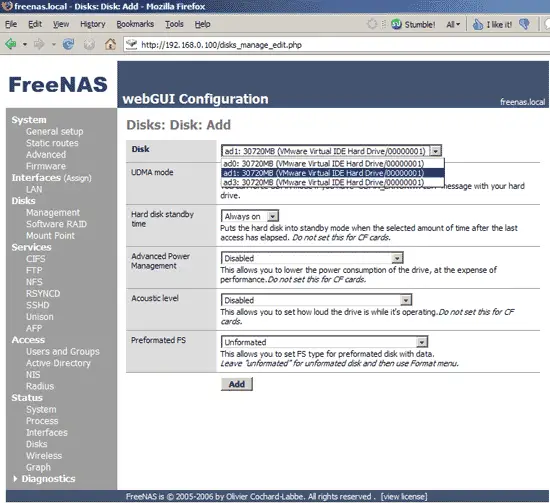
Task: Open SSHD service settings
Action: coord(38,305)
